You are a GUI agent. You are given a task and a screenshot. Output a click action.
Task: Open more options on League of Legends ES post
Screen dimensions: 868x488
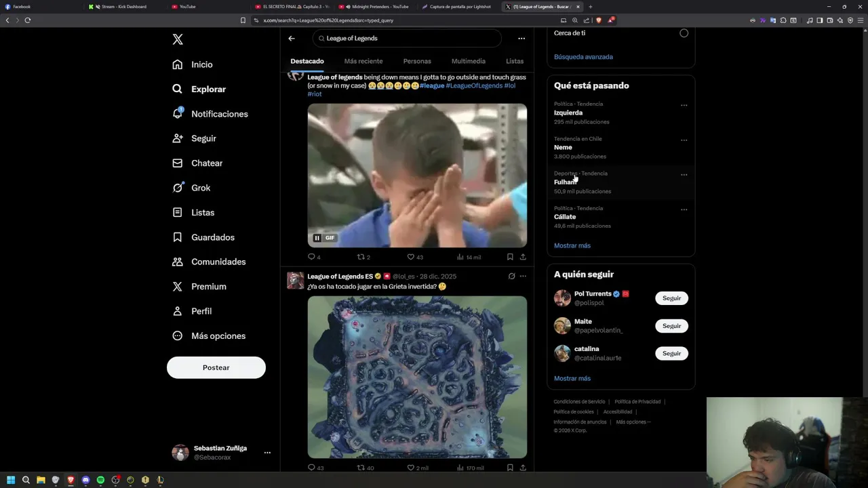[523, 276]
